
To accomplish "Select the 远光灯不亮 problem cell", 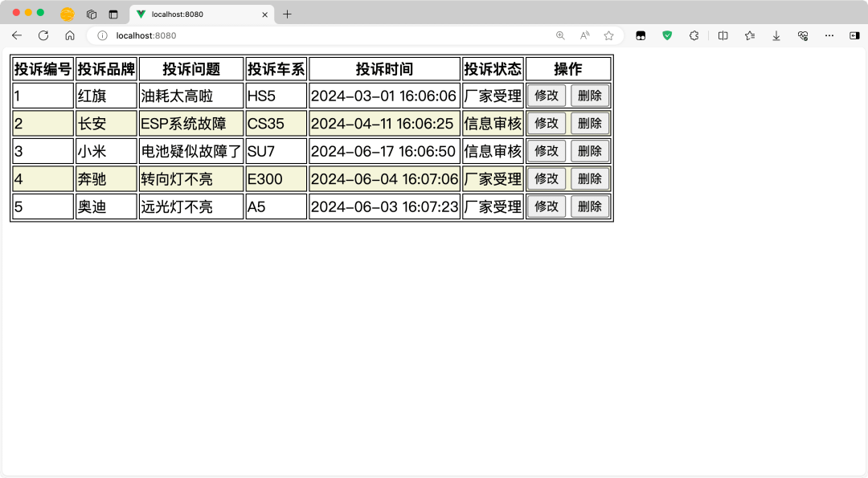I will (191, 206).
